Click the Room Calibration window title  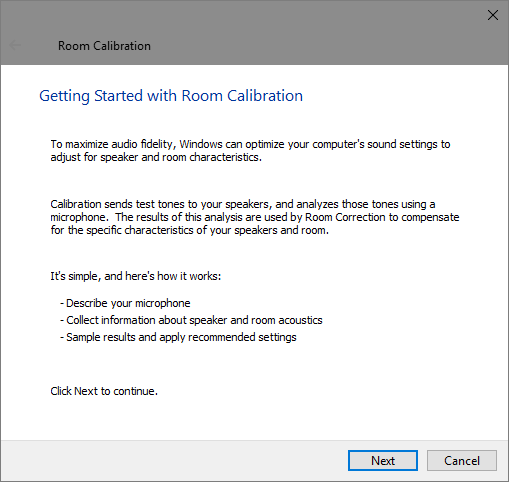click(x=104, y=46)
